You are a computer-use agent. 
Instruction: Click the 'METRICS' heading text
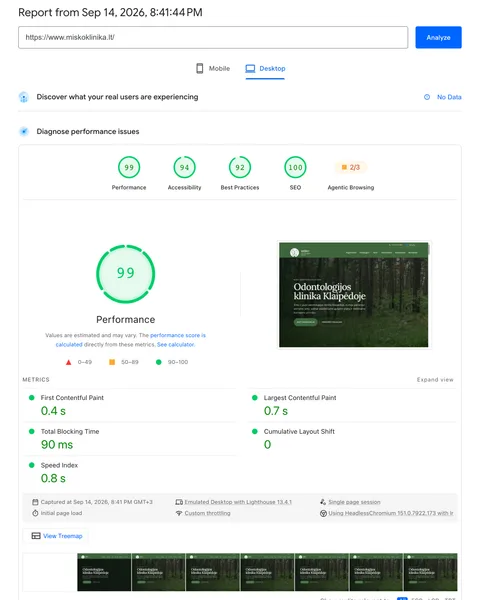(36, 380)
